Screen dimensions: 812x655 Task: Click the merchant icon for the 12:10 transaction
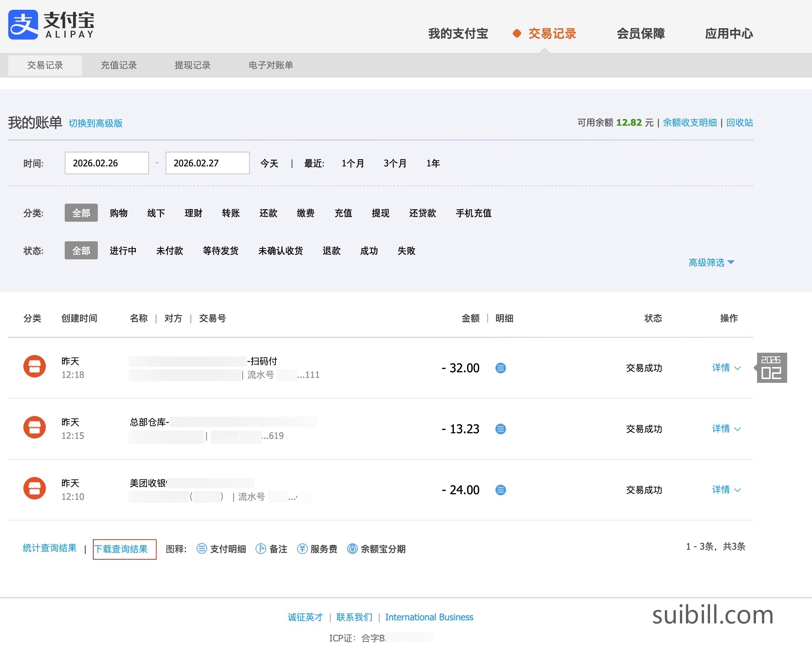tap(34, 489)
